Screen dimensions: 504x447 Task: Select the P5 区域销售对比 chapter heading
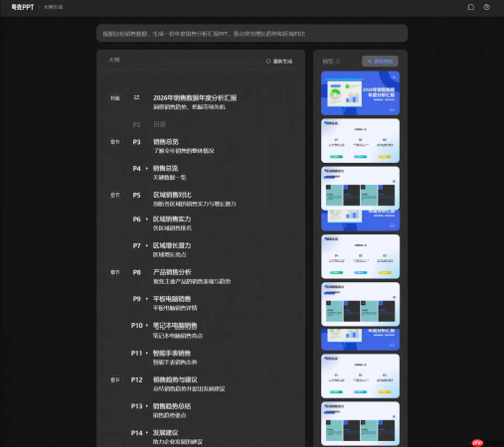click(172, 195)
